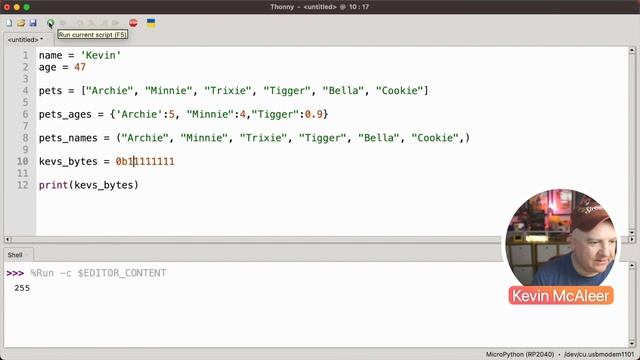Click line number 10 in the gutter
This screenshot has width=640, height=360.
pyautogui.click(x=22, y=162)
